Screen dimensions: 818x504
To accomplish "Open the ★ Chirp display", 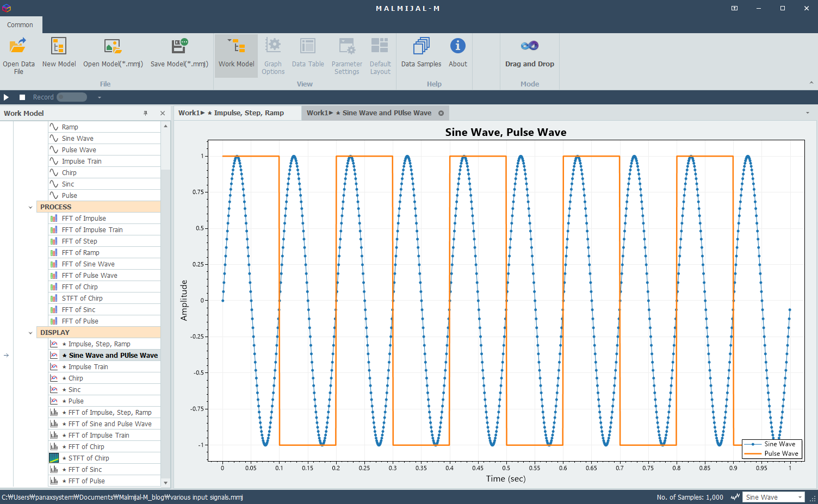I will click(104, 378).
